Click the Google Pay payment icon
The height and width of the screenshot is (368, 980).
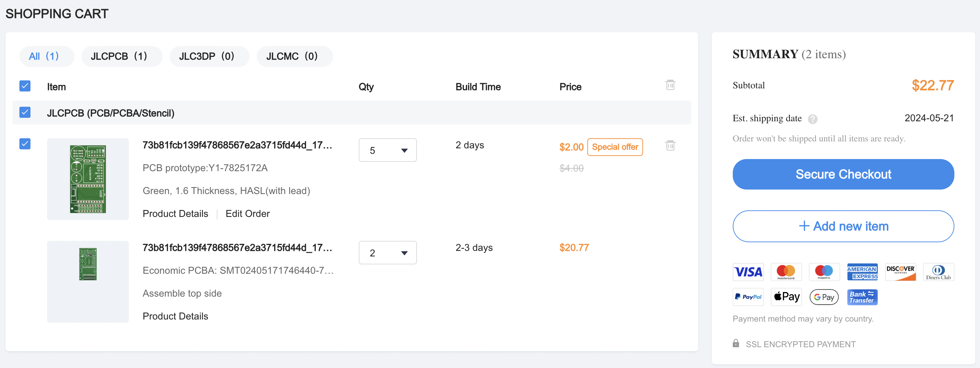pyautogui.click(x=824, y=297)
